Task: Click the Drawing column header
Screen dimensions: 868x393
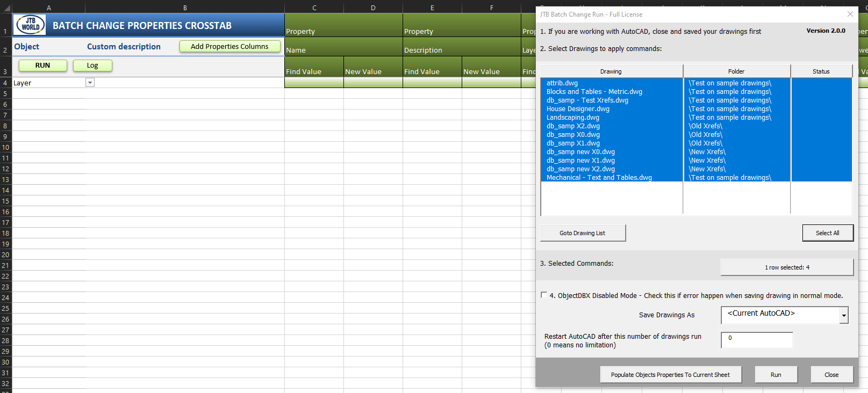Action: point(611,71)
